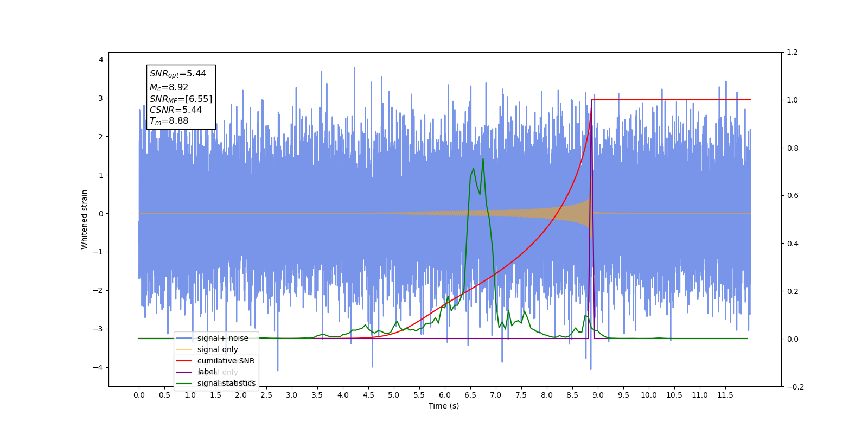Viewport: 868px width, 434px height.
Task: Click the 0 tick on the left y-axis
Action: pos(101,214)
